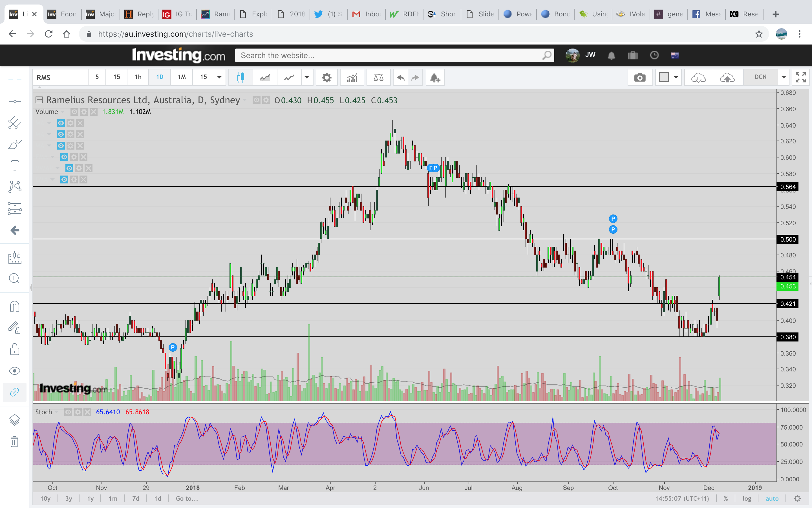Open the pattern drawing tools
Viewport: 812px width, 508px height.
(15, 187)
